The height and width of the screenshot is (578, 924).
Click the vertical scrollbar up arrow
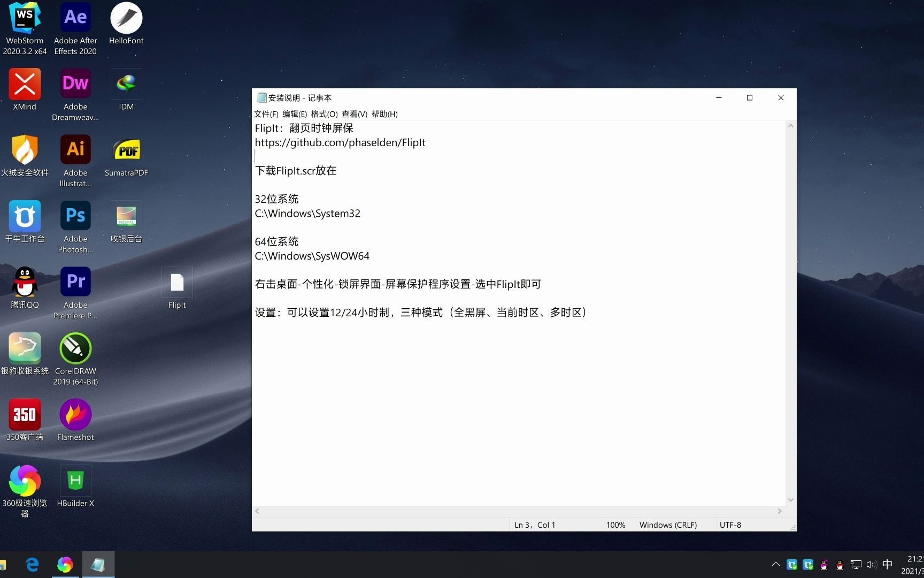pos(791,126)
